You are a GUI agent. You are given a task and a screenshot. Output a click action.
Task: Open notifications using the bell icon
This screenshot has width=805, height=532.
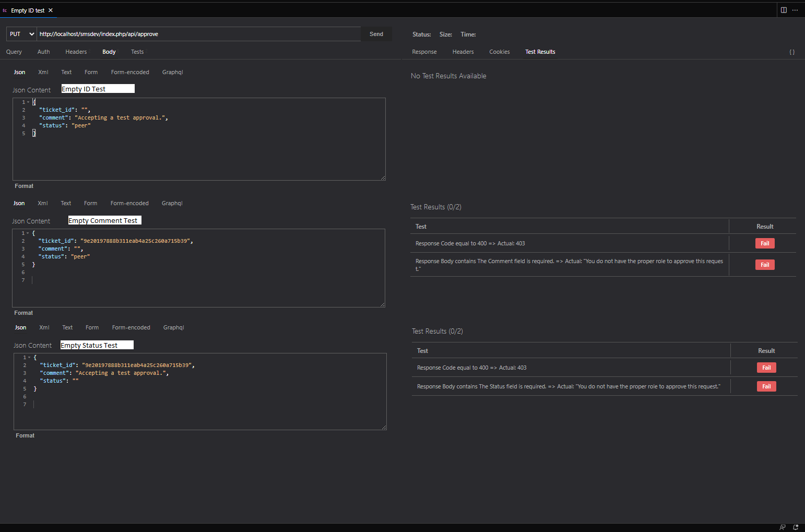pyautogui.click(x=796, y=527)
